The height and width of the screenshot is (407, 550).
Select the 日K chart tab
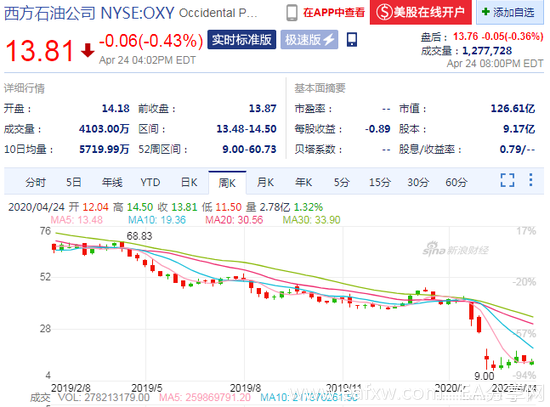click(189, 182)
